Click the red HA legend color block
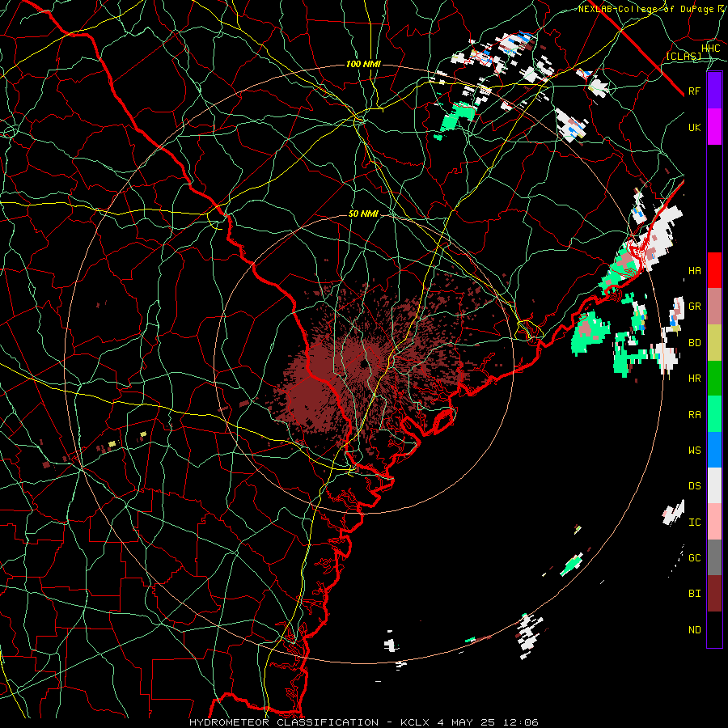728x728 pixels. pyautogui.click(x=714, y=270)
